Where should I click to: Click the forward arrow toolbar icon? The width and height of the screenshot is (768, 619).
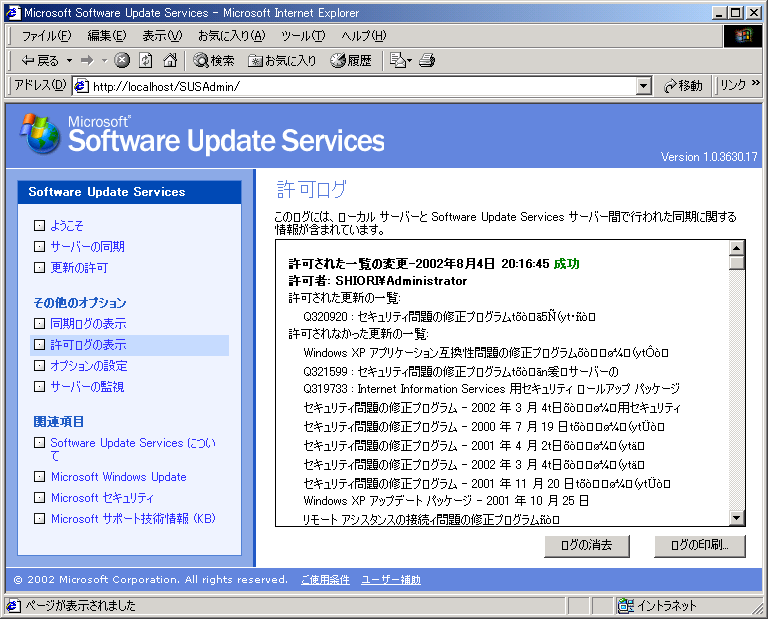coord(87,60)
